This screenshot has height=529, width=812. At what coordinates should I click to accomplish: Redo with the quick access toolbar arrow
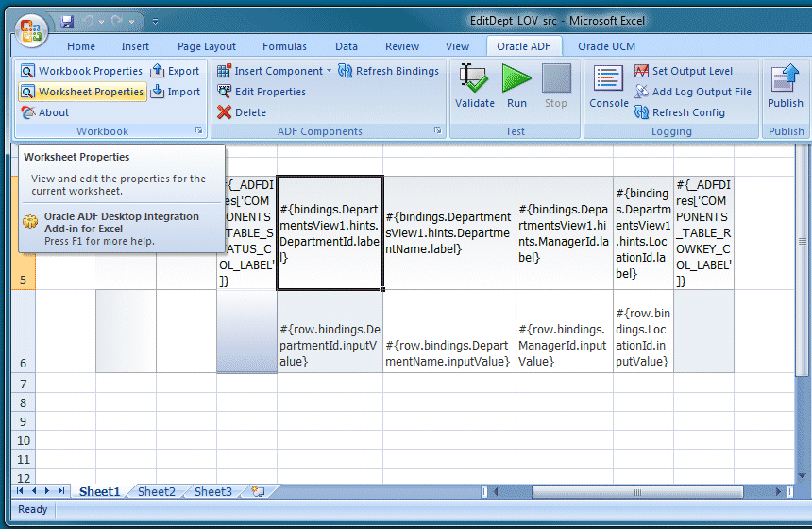click(117, 21)
